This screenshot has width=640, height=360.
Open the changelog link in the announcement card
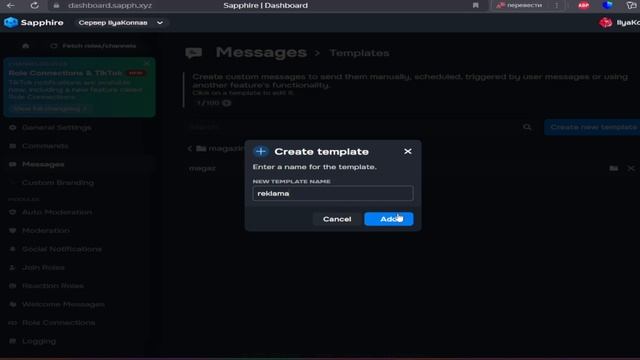(50, 109)
